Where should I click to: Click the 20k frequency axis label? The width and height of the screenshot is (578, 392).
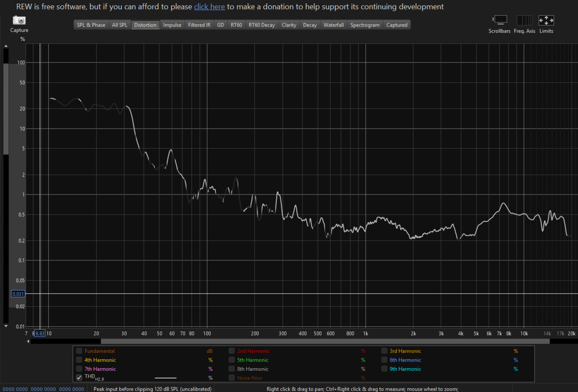[x=571, y=333]
